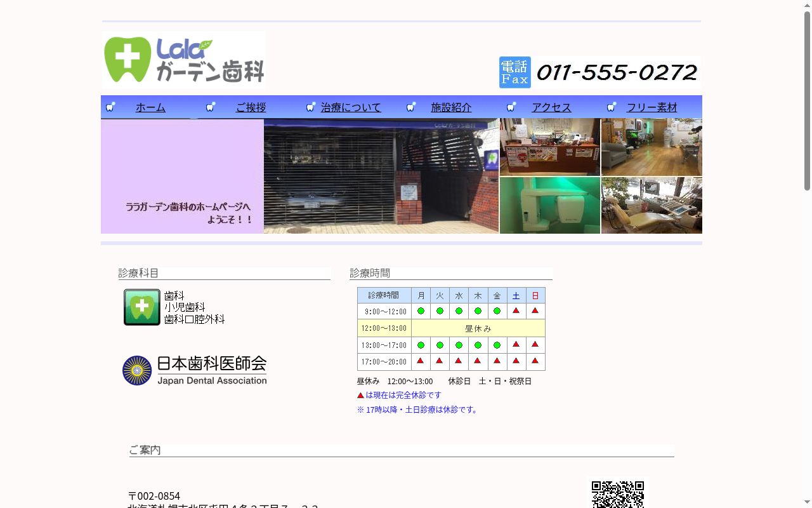
Task: Click the red triangle for 土 13:00～17:00
Action: [516, 344]
